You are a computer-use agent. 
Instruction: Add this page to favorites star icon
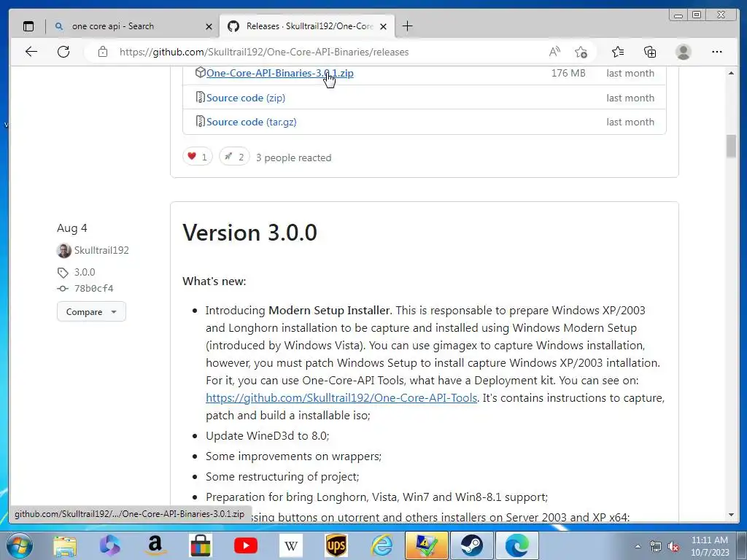(x=580, y=52)
